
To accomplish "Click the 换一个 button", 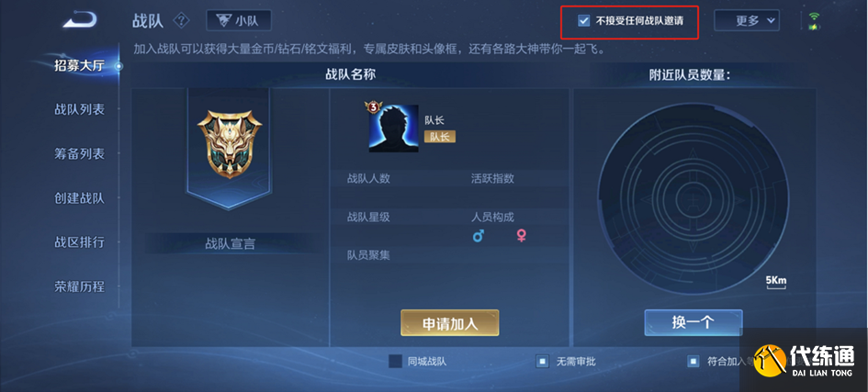I will (693, 322).
